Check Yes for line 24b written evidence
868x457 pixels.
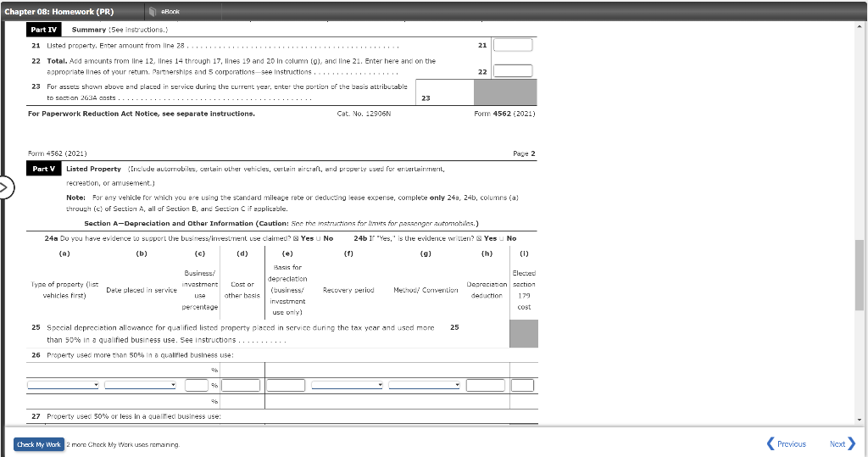[479, 238]
